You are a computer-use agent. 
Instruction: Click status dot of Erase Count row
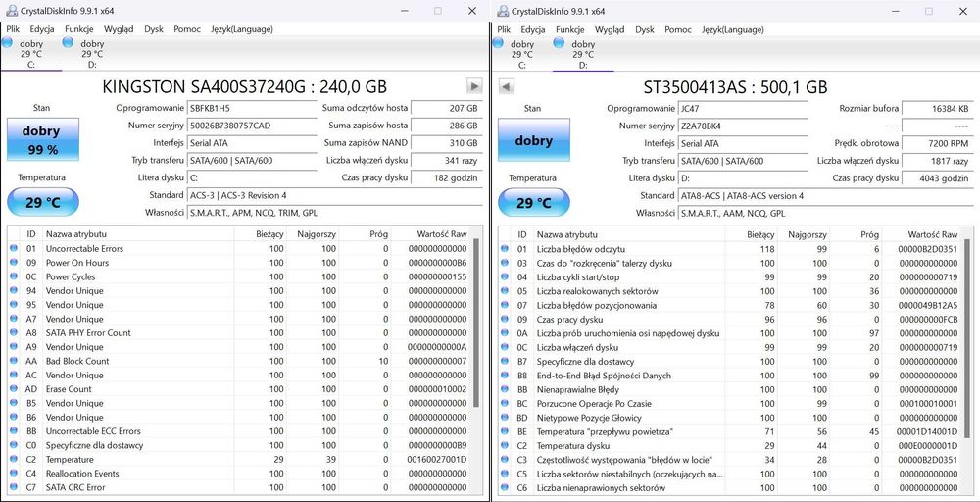click(14, 389)
